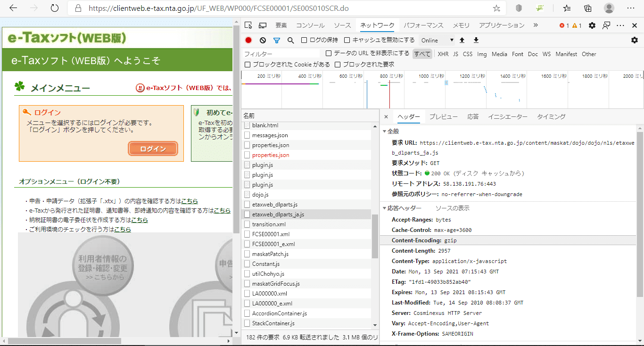Show more DevTools tabs chevron
Viewport: 644px width, 346px height.
pos(536,25)
